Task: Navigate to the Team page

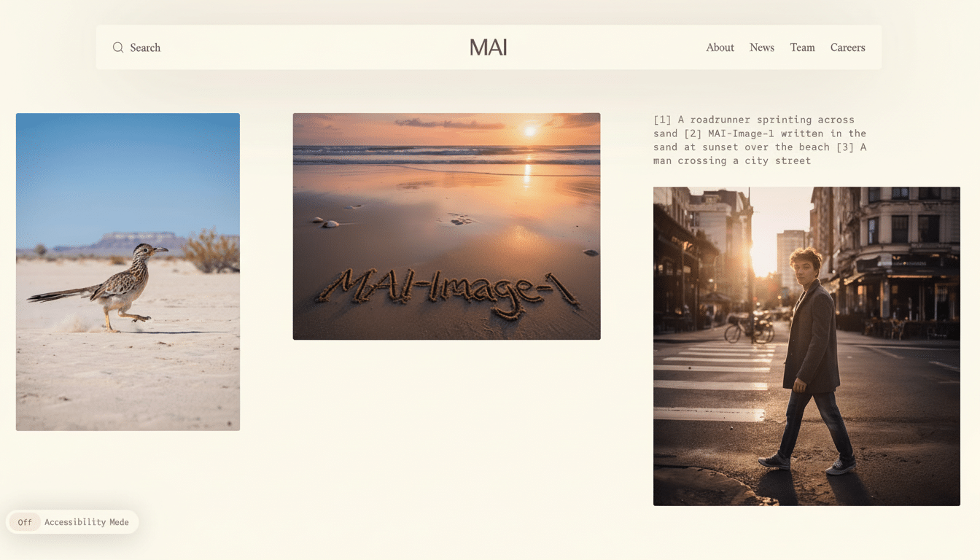Action: tap(802, 47)
